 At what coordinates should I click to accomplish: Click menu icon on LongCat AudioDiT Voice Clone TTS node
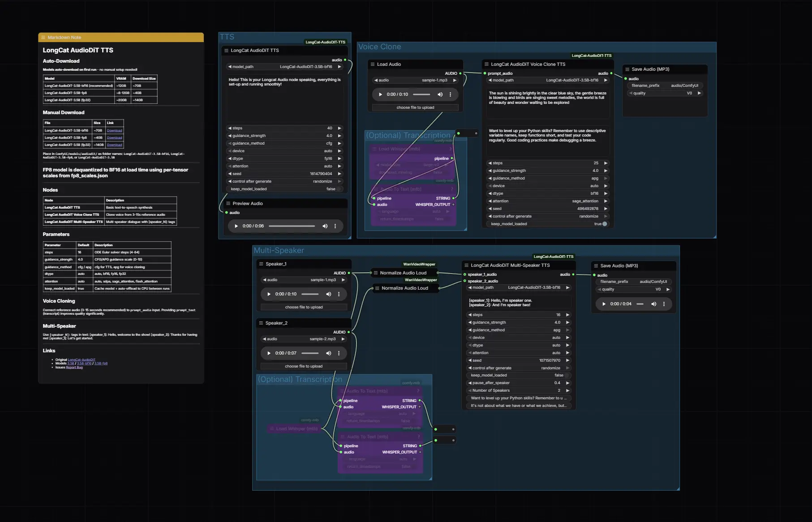(x=486, y=64)
